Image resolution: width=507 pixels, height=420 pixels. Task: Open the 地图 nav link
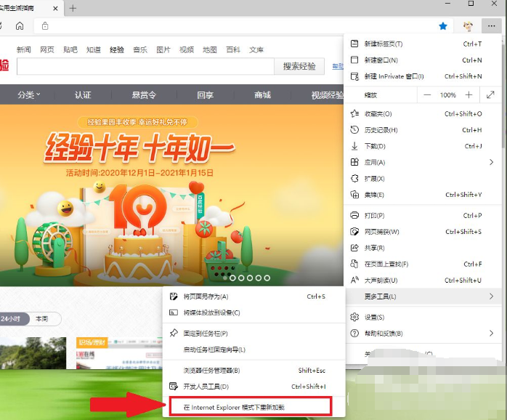[209, 50]
